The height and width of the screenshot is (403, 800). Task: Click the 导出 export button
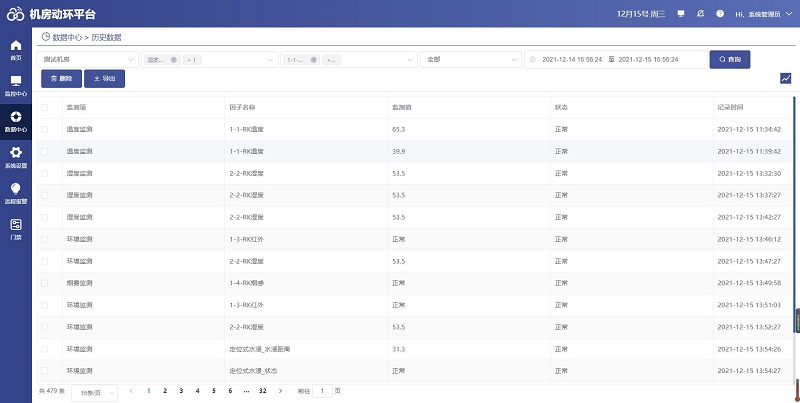[105, 79]
